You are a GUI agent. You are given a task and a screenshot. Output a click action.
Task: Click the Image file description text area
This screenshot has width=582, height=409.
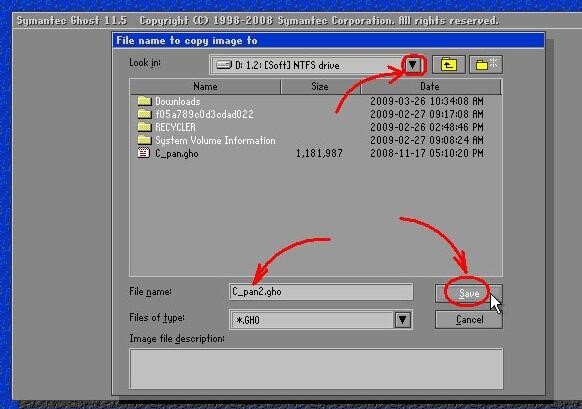[x=316, y=368]
